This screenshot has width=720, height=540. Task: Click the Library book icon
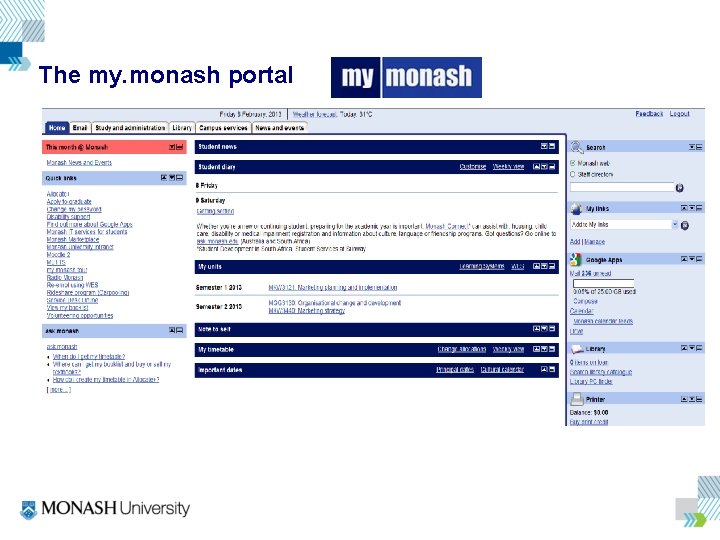[x=576, y=349]
